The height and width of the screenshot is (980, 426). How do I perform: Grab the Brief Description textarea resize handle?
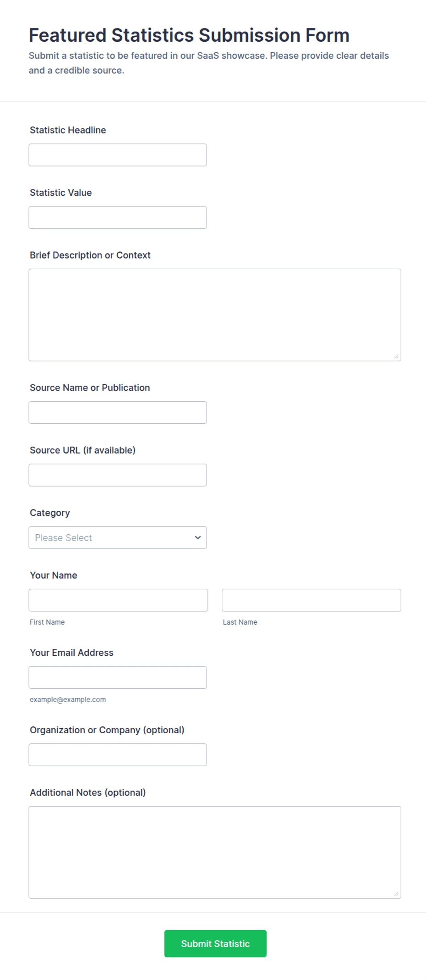click(397, 356)
